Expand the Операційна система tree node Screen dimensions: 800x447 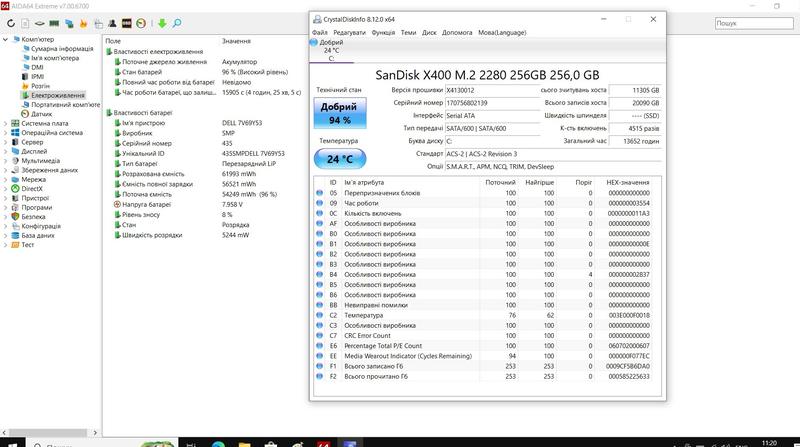click(x=5, y=132)
